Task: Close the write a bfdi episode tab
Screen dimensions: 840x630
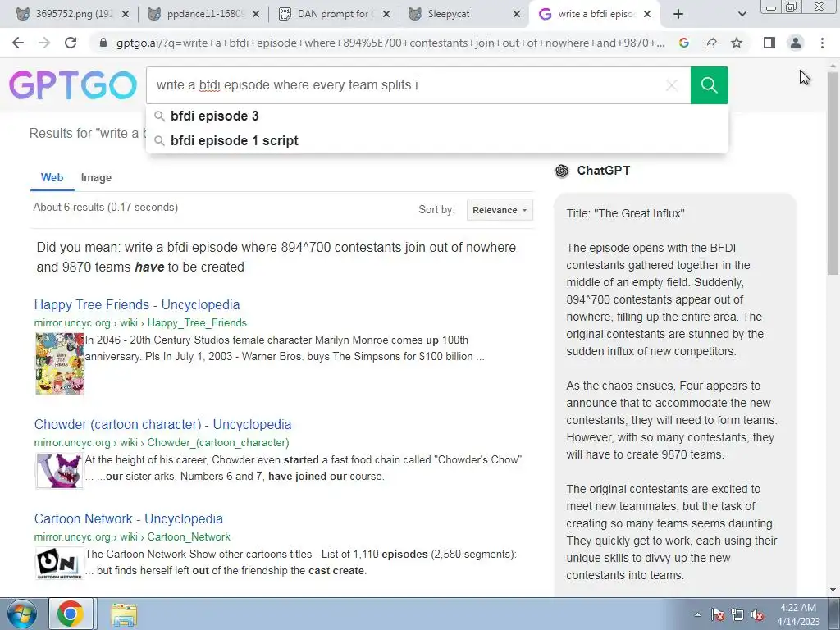Action: (x=647, y=14)
